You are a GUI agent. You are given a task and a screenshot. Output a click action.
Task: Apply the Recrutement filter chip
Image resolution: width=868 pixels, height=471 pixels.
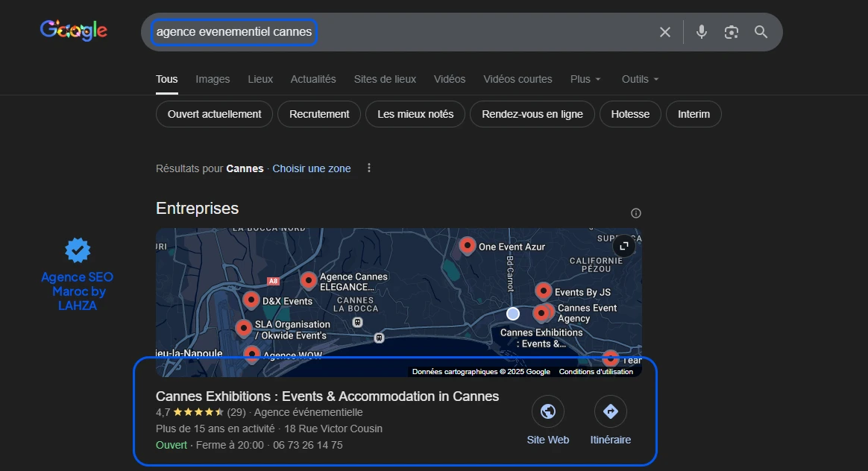coord(319,114)
